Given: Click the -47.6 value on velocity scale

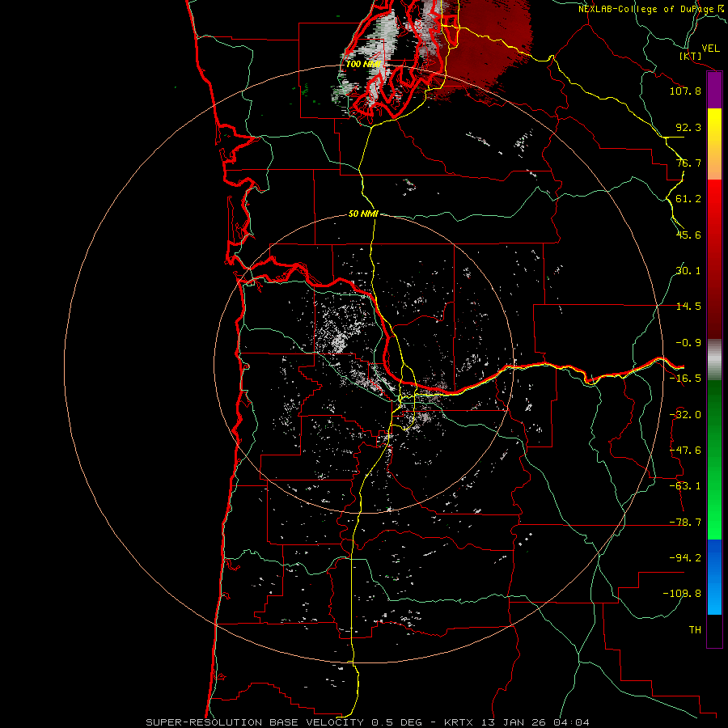Looking at the screenshot, I should pos(685,451).
